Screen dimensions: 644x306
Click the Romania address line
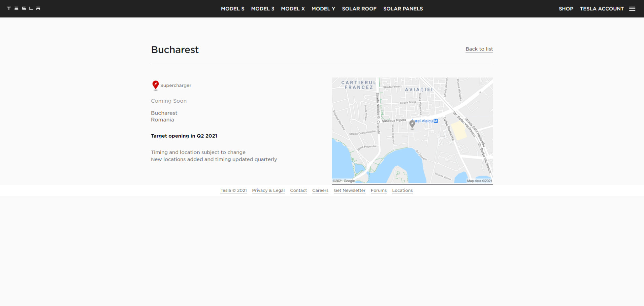(162, 120)
